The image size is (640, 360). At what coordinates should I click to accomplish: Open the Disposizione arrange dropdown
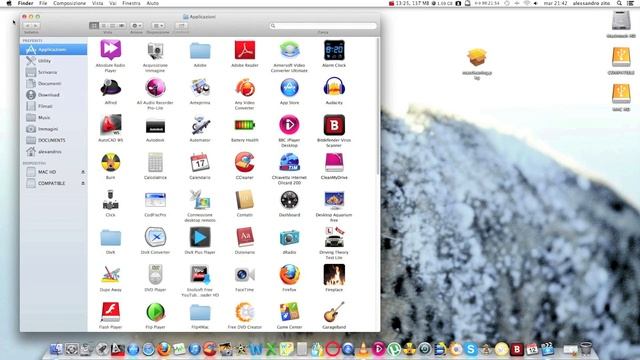click(x=158, y=26)
